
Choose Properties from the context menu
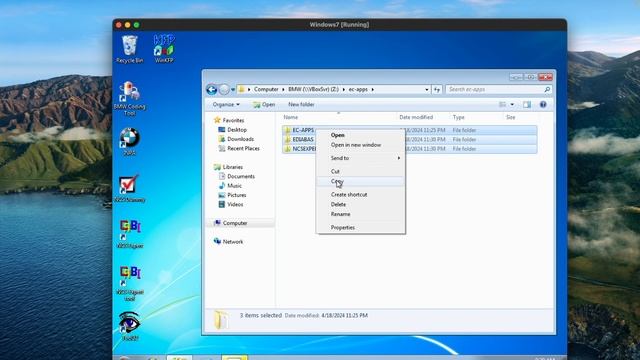click(x=361, y=228)
